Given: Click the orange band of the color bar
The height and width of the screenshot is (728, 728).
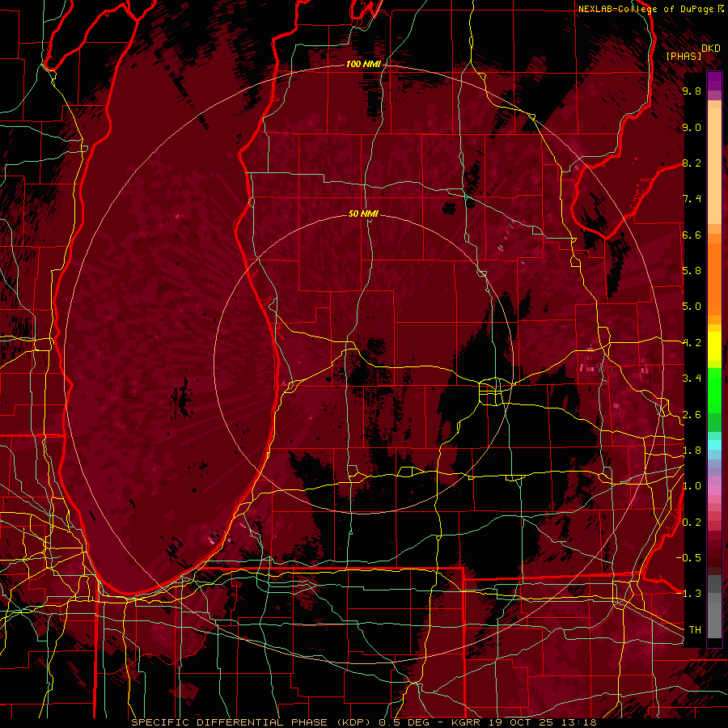Looking at the screenshot, I should (714, 274).
